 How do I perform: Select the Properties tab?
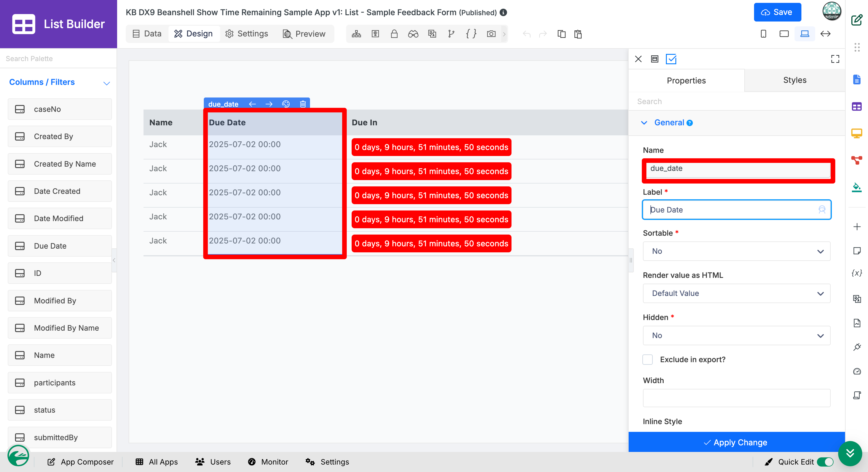coord(686,81)
